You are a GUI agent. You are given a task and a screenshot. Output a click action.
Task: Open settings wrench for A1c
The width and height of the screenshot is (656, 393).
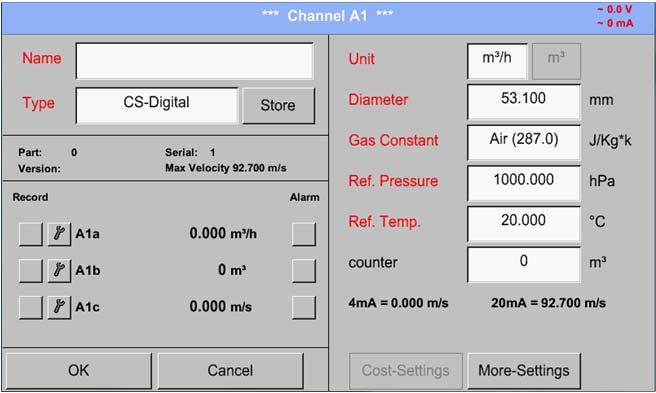tap(59, 307)
